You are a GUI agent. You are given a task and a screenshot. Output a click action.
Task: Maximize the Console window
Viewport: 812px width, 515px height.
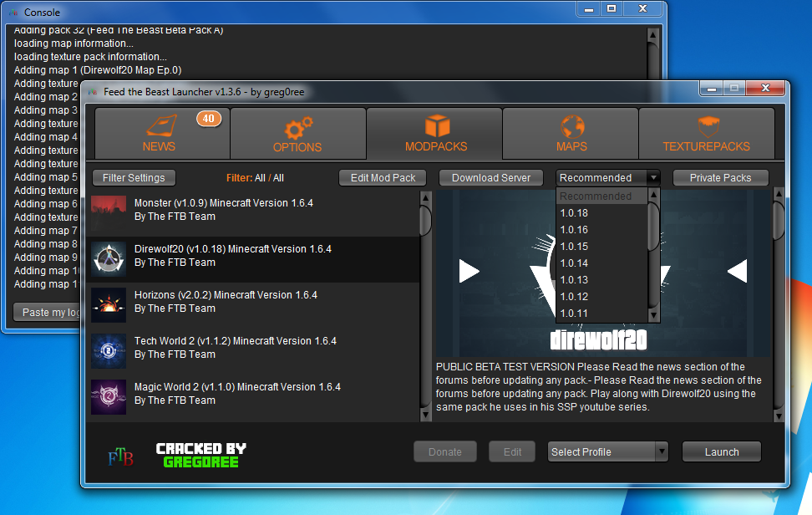point(612,9)
